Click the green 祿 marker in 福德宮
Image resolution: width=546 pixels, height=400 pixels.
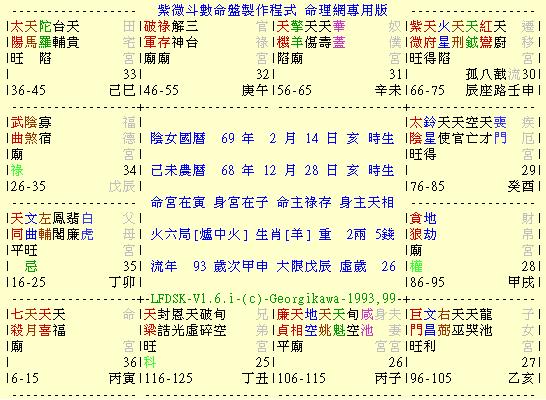pyautogui.click(x=17, y=170)
